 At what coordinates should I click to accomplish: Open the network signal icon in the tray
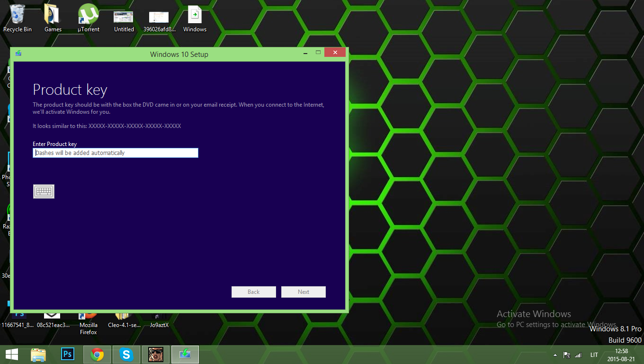pyautogui.click(x=578, y=355)
